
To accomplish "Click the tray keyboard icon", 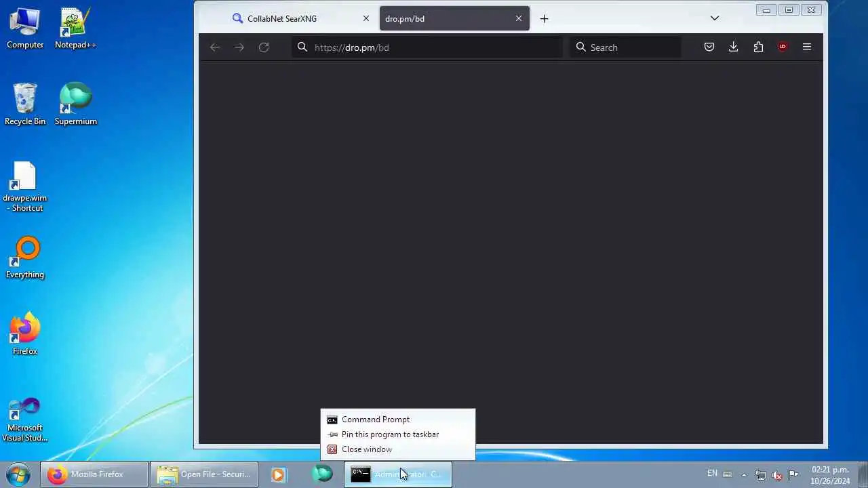I will [x=728, y=474].
